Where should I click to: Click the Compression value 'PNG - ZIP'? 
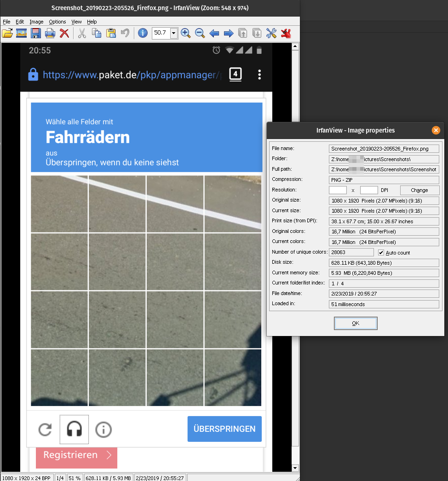point(384,180)
